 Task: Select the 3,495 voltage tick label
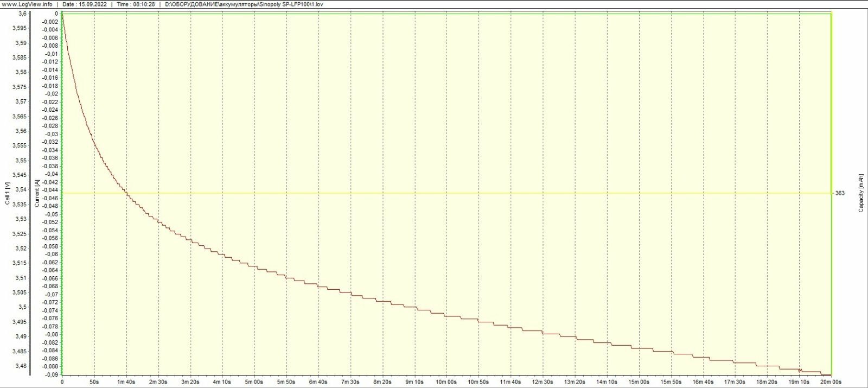click(20, 322)
